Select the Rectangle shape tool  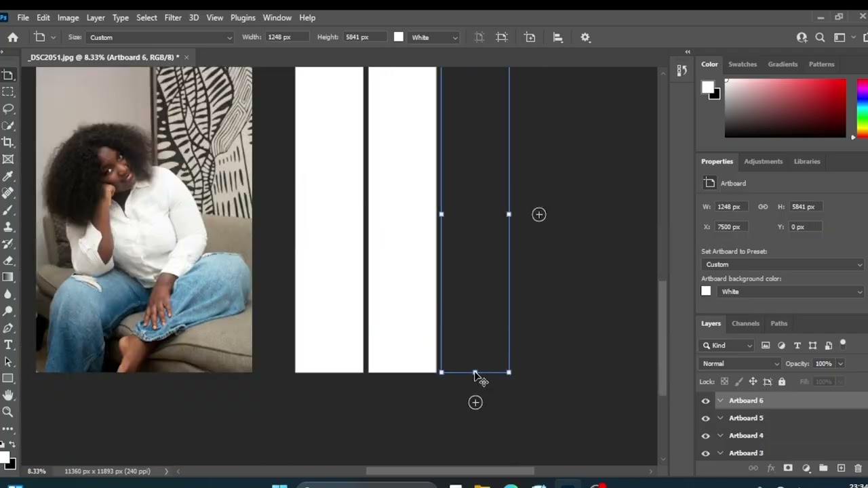[x=8, y=378]
